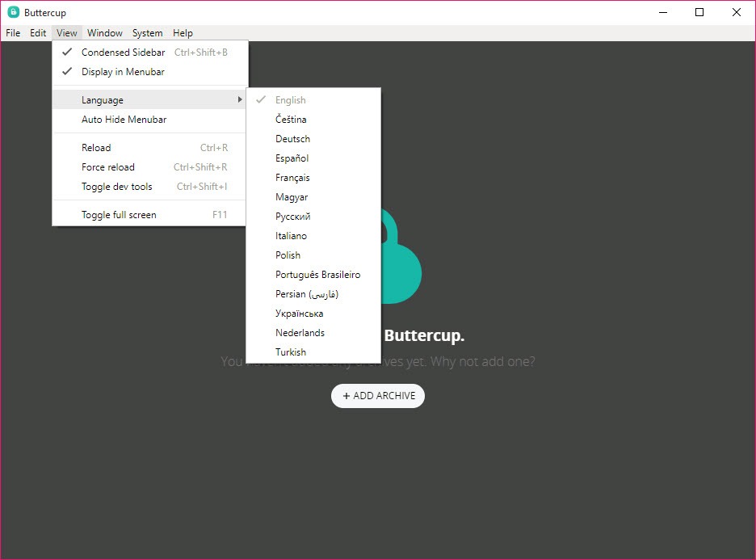Click the Buttercup app icon in title bar
This screenshot has width=756, height=560.
pyautogui.click(x=13, y=13)
